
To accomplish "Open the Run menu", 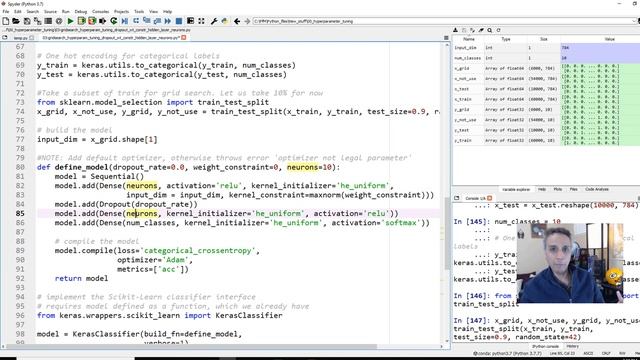I will coord(66,11).
